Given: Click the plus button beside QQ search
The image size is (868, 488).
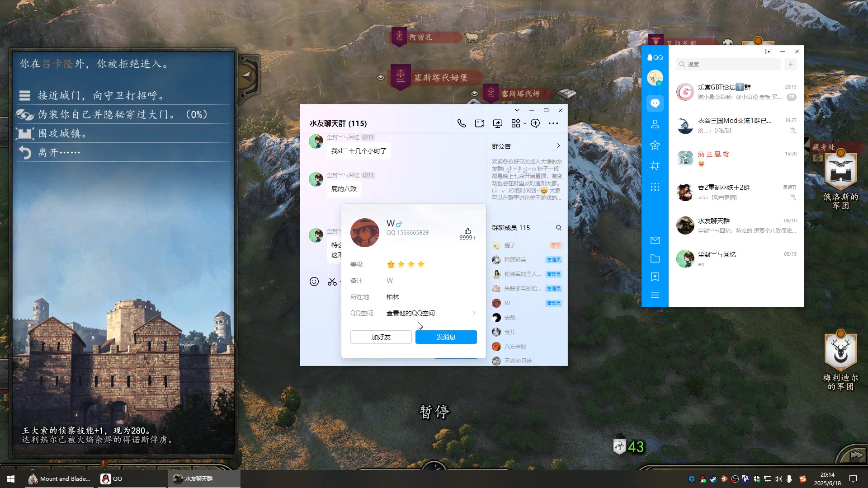Looking at the screenshot, I should 791,64.
